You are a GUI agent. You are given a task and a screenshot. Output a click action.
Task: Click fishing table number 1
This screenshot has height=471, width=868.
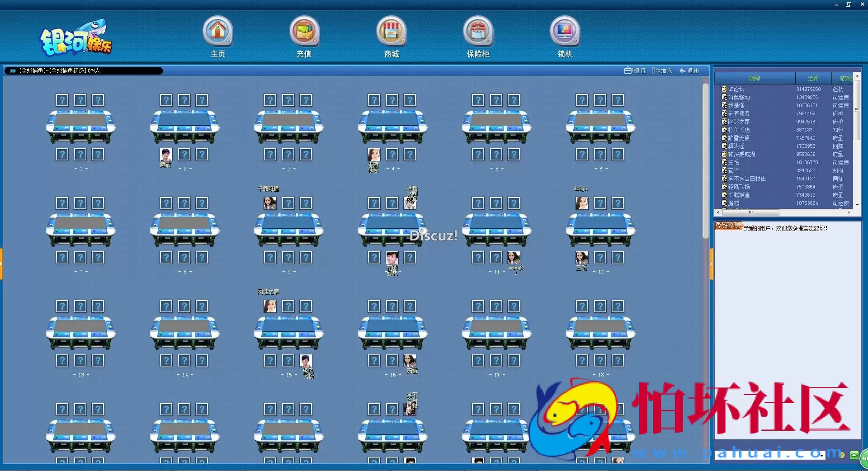coord(81,126)
